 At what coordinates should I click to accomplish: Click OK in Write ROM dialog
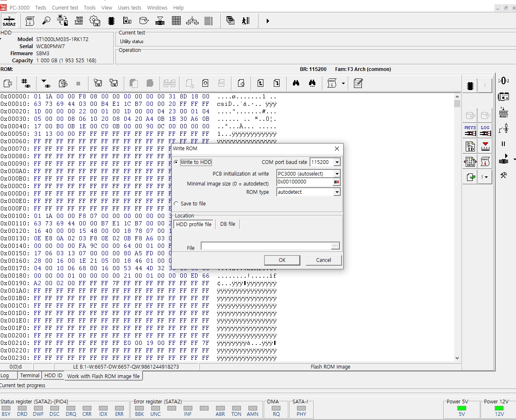[282, 260]
